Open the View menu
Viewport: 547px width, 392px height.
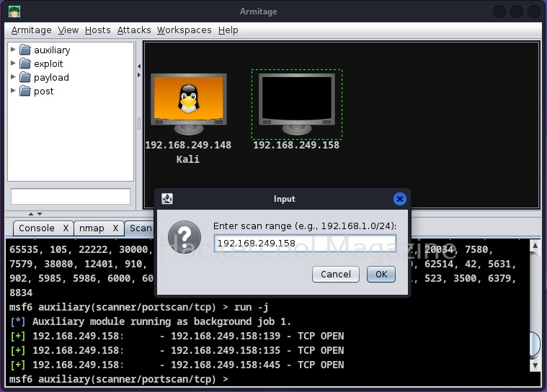(68, 30)
